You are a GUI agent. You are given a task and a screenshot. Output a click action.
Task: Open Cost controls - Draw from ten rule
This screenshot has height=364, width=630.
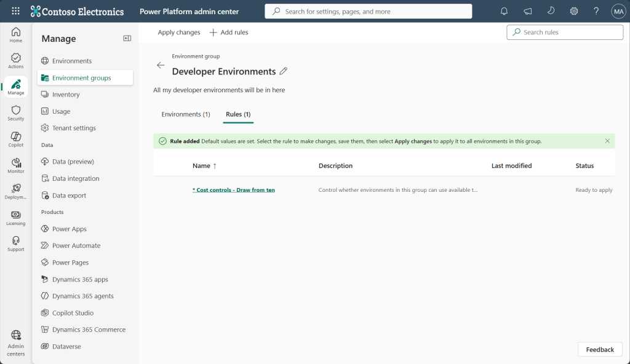click(x=233, y=190)
